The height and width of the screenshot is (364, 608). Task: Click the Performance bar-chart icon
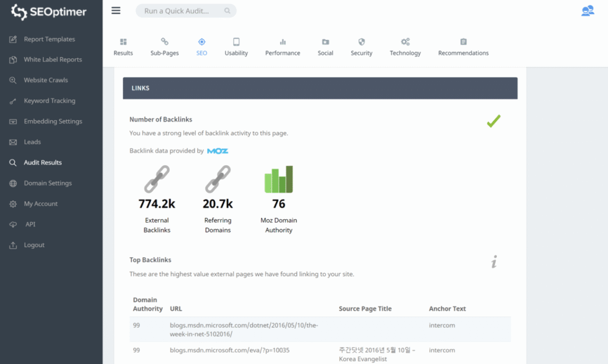(283, 42)
